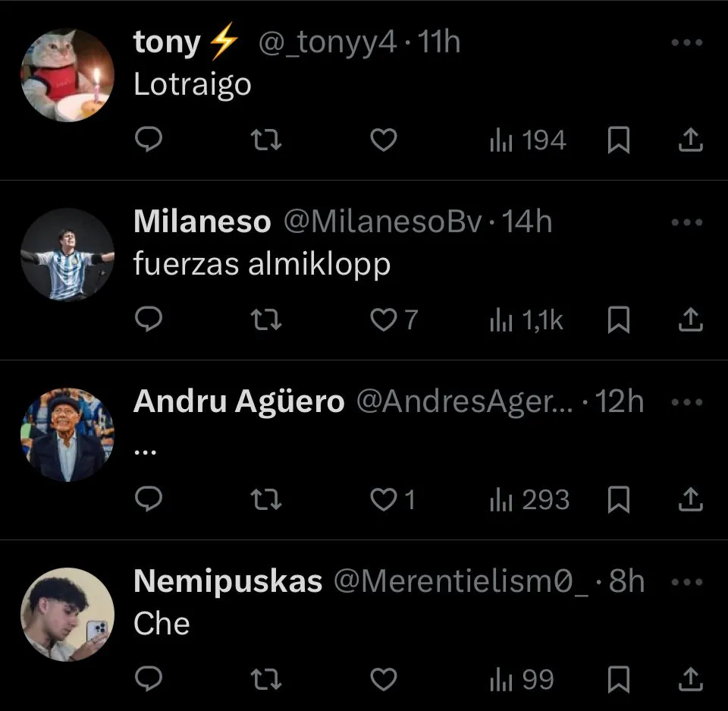
Task: Like the 'fuerzas almiklopp' tweet
Action: tap(384, 320)
